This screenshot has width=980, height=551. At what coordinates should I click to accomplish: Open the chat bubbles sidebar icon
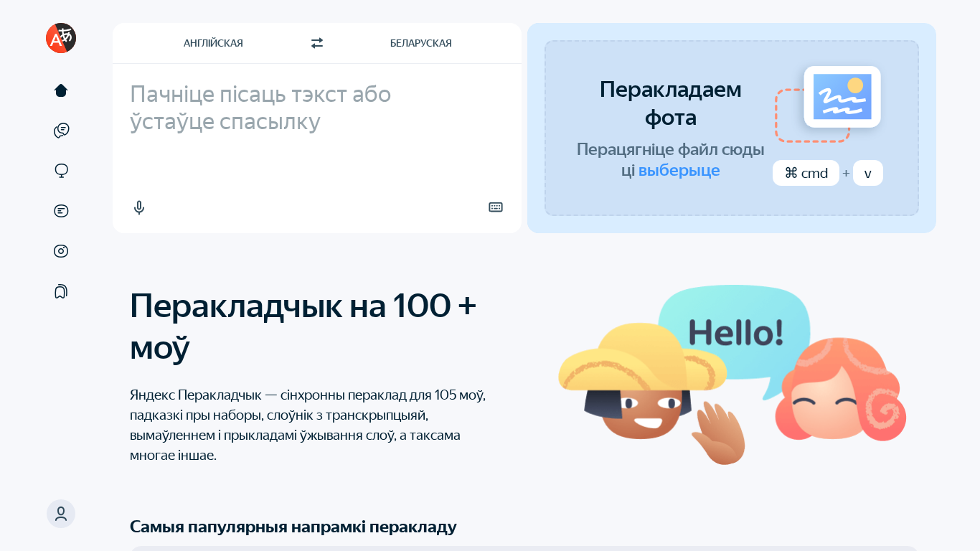click(x=61, y=131)
